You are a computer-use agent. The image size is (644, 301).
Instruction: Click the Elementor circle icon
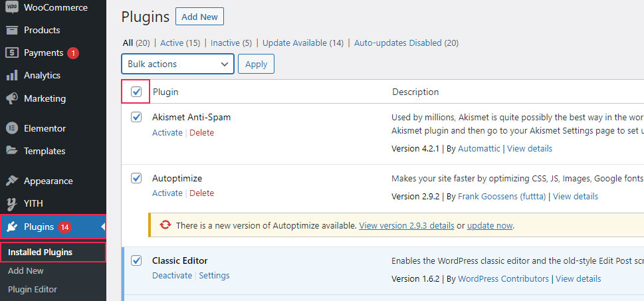click(13, 128)
